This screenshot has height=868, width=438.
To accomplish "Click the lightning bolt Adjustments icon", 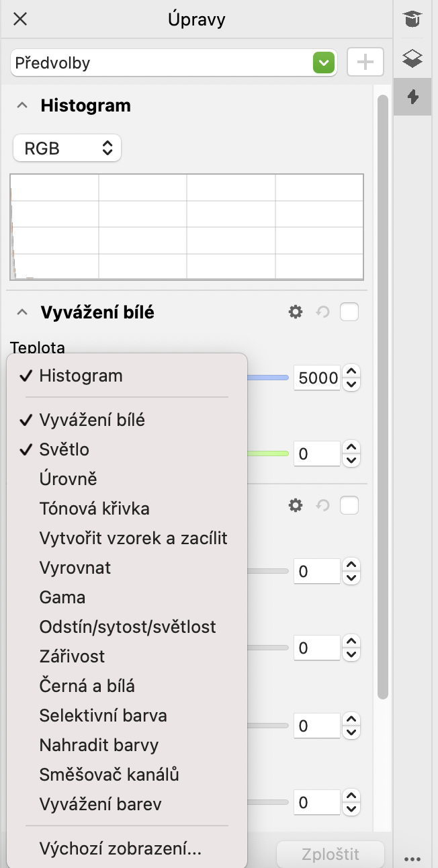I will 412,97.
